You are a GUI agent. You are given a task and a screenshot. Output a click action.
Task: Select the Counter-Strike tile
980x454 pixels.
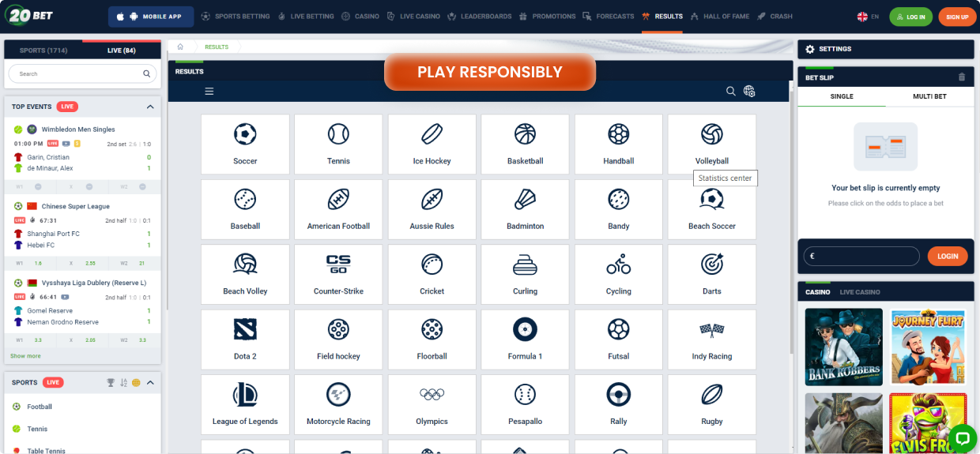point(338,275)
